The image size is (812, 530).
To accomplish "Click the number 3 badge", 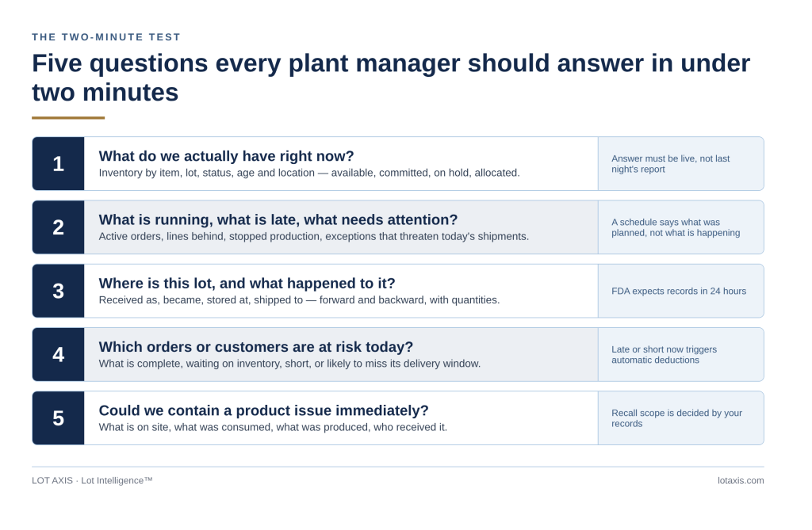I will point(58,291).
